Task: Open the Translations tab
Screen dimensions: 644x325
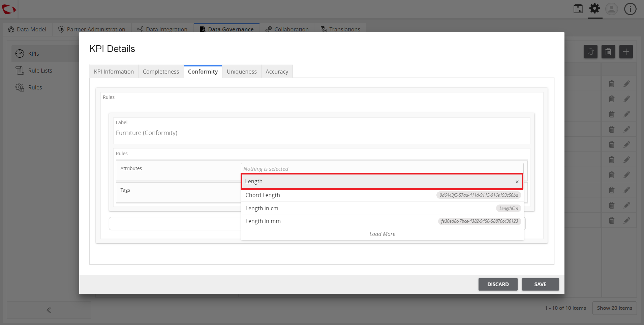Action: 341,29
